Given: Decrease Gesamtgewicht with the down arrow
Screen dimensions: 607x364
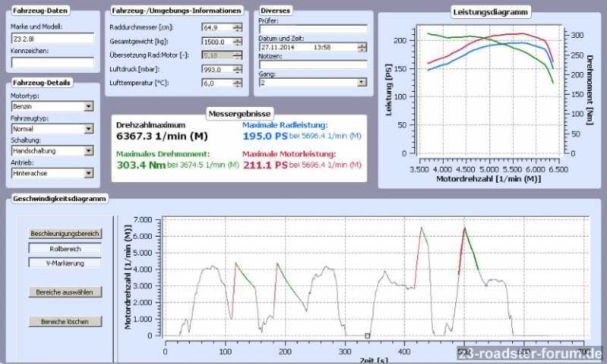Looking at the screenshot, I should tap(238, 44).
